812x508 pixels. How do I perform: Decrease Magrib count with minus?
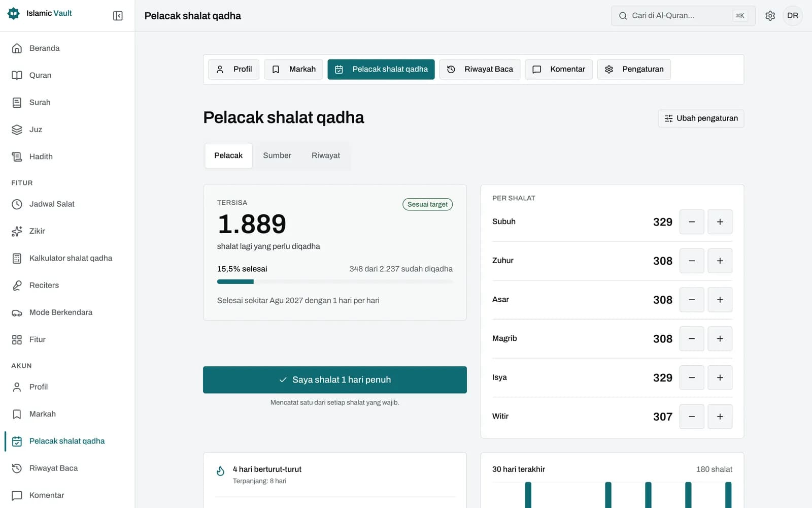[x=692, y=339]
